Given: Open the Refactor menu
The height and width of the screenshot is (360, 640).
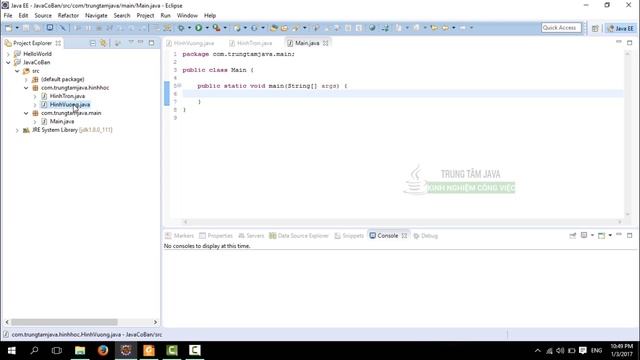Looking at the screenshot, I should coord(68,16).
